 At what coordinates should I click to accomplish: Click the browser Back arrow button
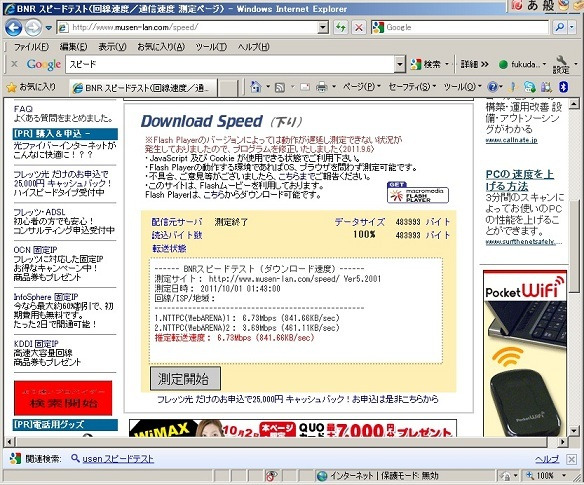point(14,28)
